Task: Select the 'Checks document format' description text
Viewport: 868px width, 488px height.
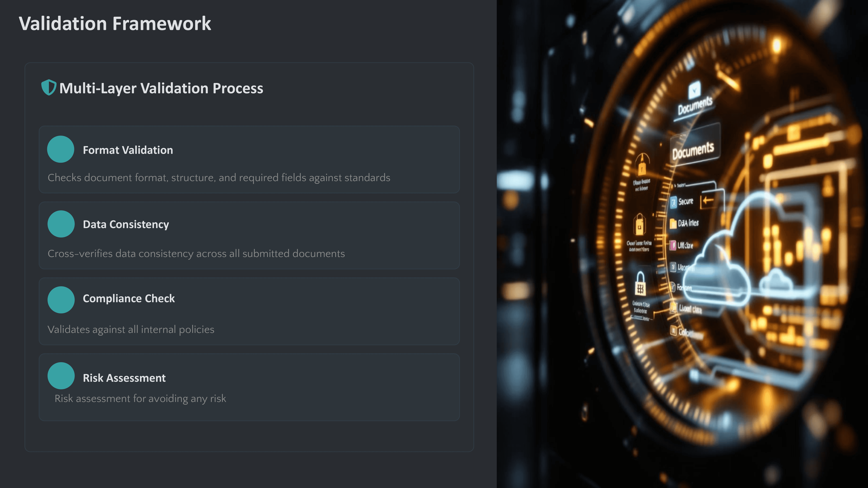Action: 219,177
